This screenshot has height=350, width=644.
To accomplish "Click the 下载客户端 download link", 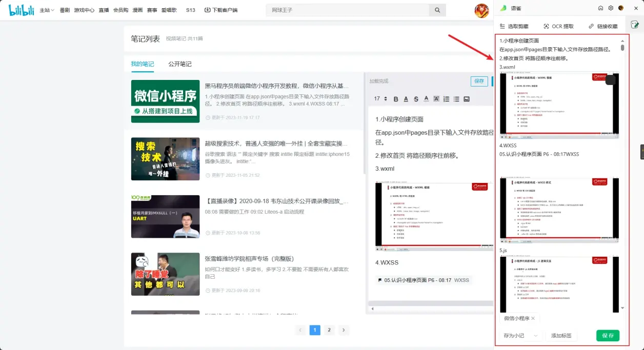I will [x=221, y=10].
